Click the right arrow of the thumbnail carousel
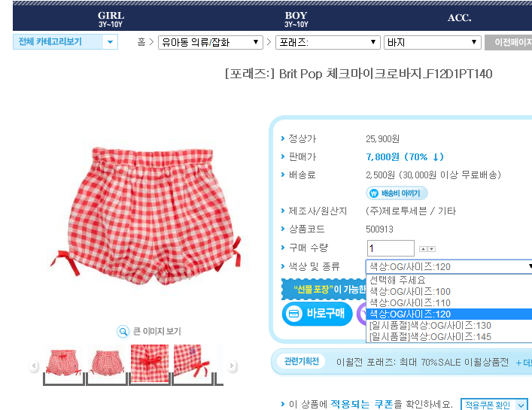 point(232,366)
